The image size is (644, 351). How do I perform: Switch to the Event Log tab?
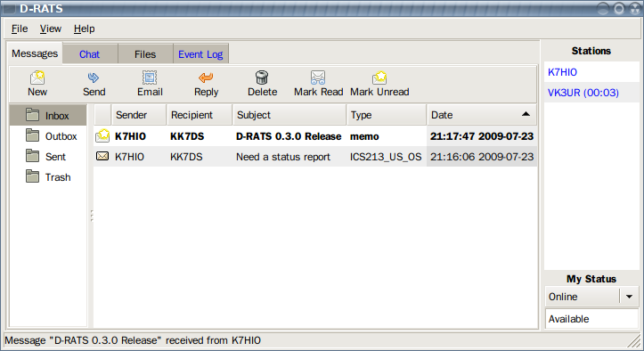pyautogui.click(x=200, y=54)
